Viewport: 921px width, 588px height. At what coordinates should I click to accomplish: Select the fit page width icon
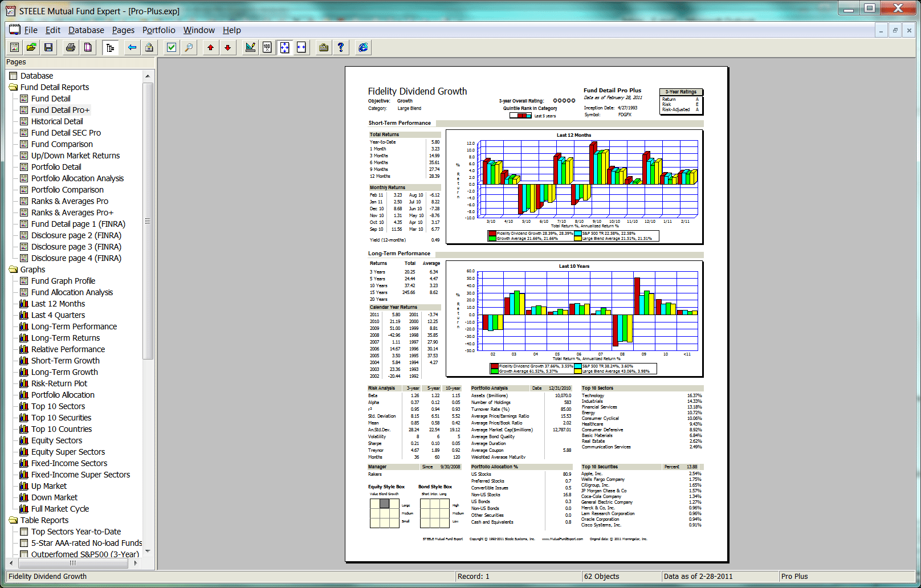(x=301, y=47)
